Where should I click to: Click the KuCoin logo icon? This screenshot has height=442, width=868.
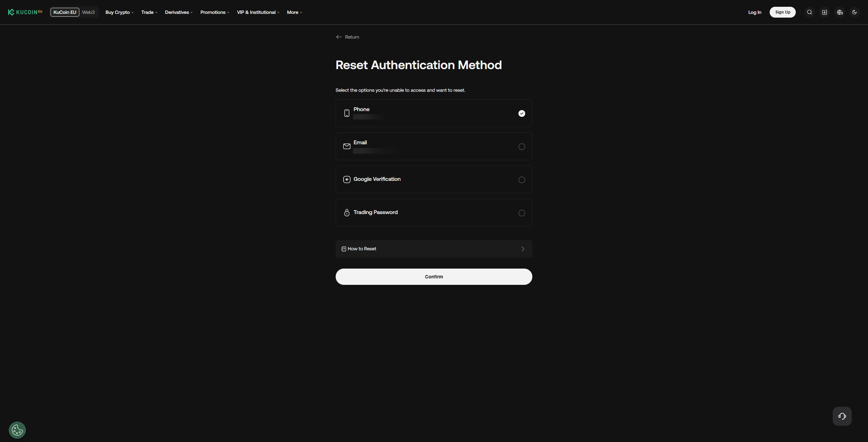tap(11, 12)
